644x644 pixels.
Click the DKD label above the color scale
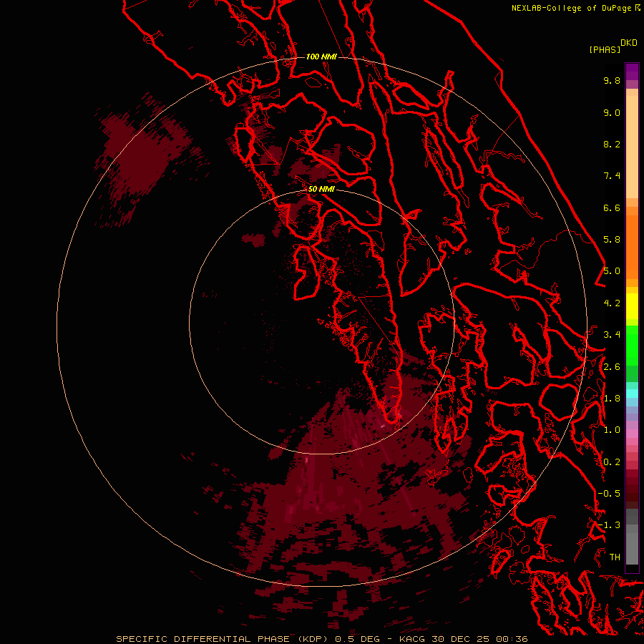pyautogui.click(x=628, y=43)
